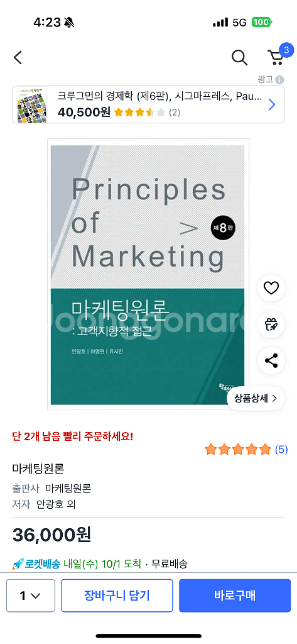Open search with the magnifier icon
297x644 pixels.
(x=240, y=57)
